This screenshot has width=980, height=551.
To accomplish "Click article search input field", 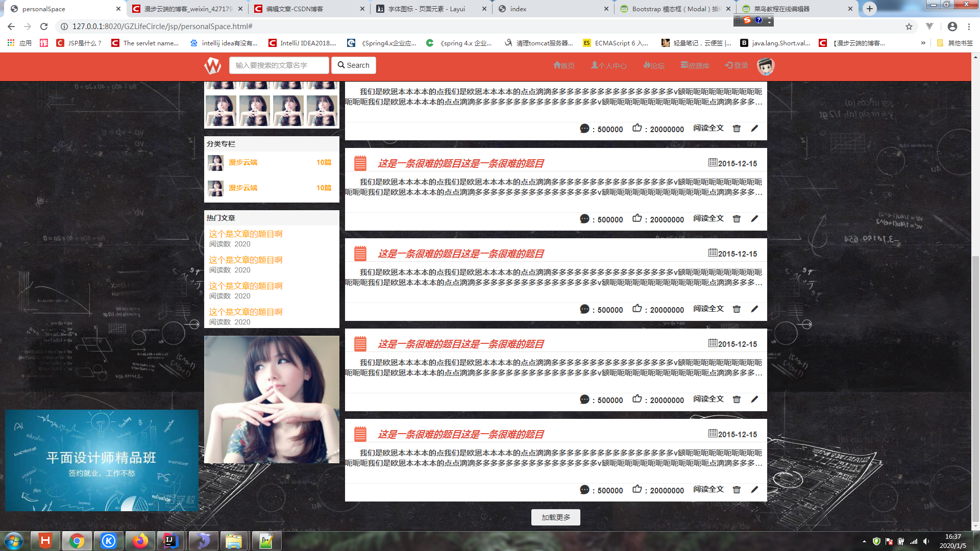I will (x=279, y=65).
